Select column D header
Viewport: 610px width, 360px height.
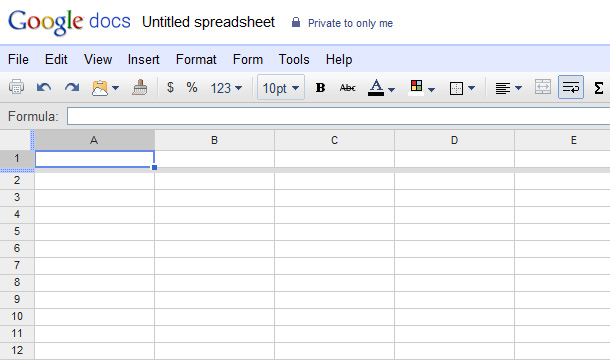[x=454, y=140]
